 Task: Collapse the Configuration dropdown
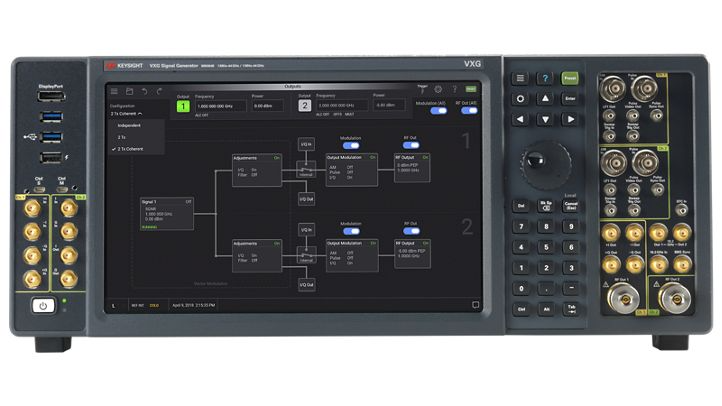point(127,114)
